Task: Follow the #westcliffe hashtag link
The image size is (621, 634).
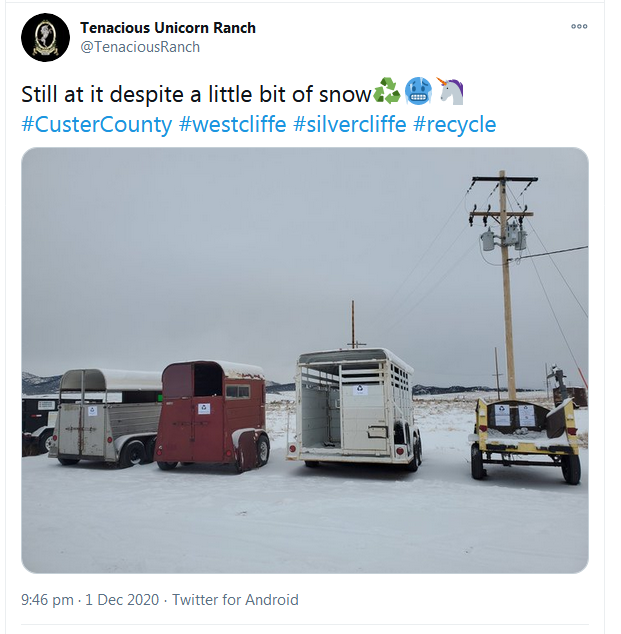Action: click(x=232, y=124)
